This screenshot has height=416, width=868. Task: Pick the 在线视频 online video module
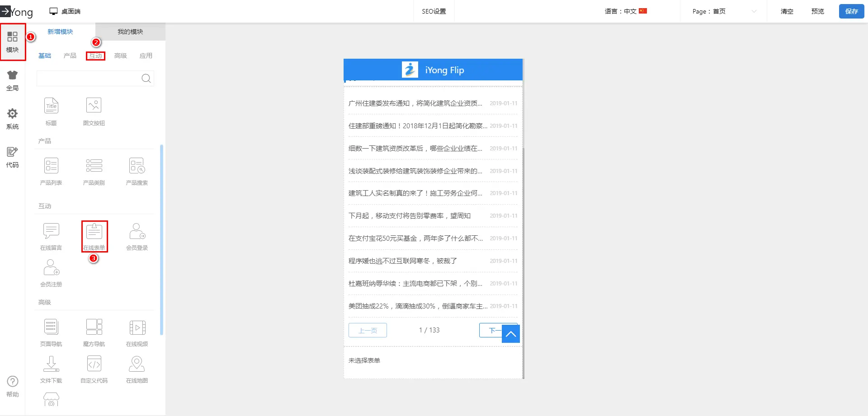pos(137,332)
